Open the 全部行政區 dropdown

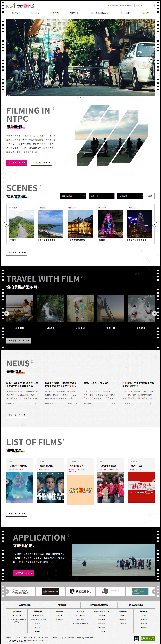point(73,196)
